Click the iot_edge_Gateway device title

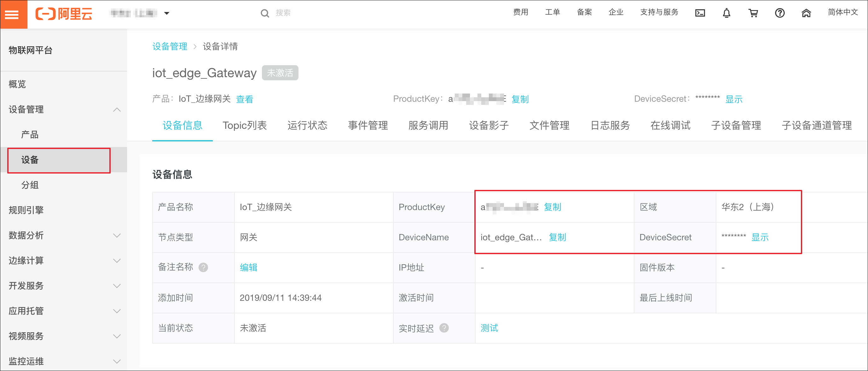pyautogui.click(x=204, y=73)
